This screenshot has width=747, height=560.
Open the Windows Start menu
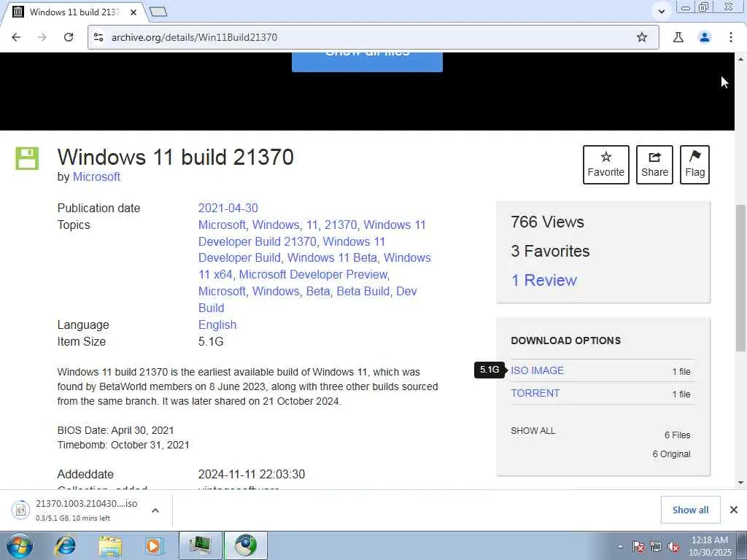[x=20, y=545]
